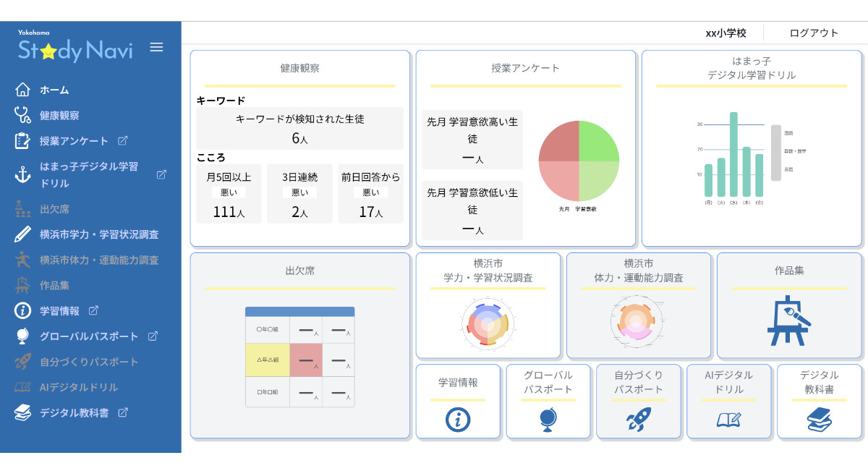Viewport: 868px width, 463px height.
Task: Click the xx小学校 school name link
Action: (726, 33)
